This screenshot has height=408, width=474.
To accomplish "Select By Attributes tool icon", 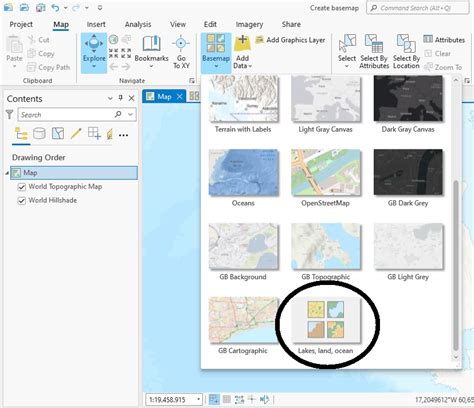I will 374,43.
